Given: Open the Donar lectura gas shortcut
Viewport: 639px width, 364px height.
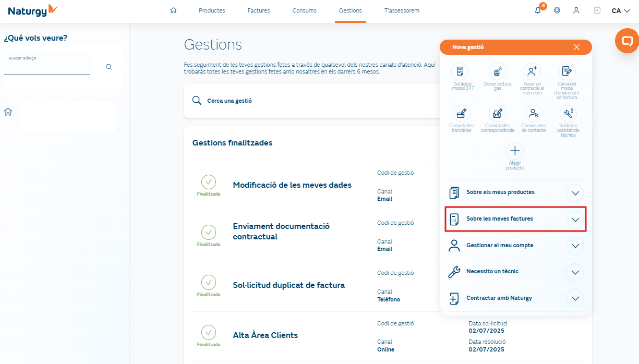Looking at the screenshot, I should pos(497,71).
